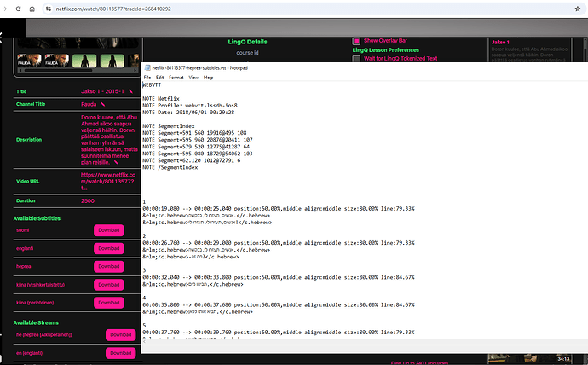This screenshot has width=588, height=365.
Task: Download kiina (perinteinen) subtitles
Action: pyautogui.click(x=109, y=303)
